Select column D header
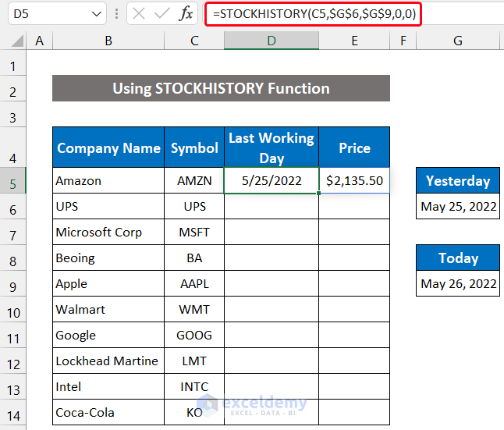This screenshot has width=504, height=430. [271, 41]
